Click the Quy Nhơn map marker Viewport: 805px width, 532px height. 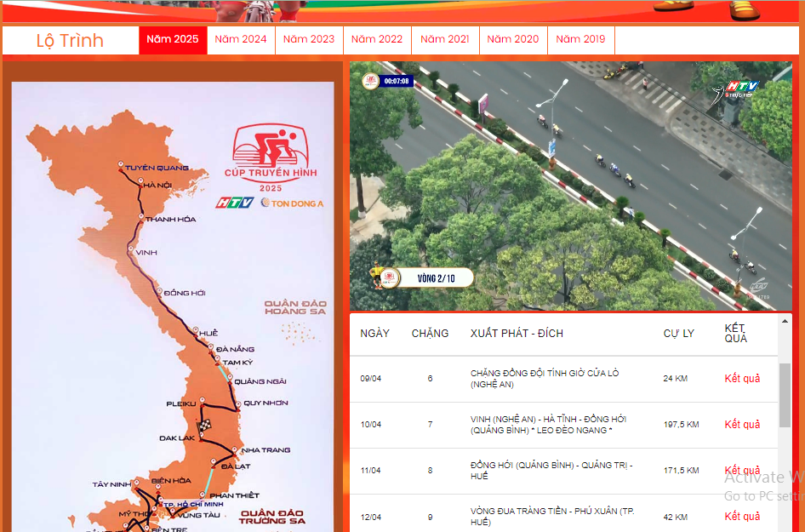click(x=239, y=404)
